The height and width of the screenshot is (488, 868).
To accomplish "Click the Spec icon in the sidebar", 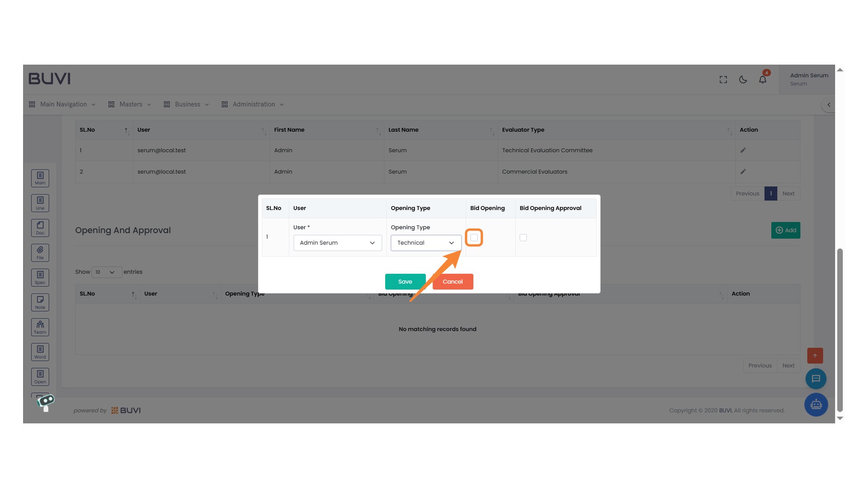I will 40,277.
